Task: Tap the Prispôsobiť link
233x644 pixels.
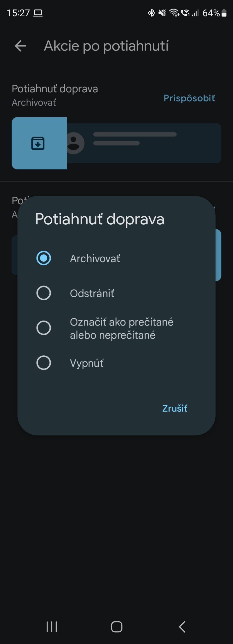Action: click(189, 98)
